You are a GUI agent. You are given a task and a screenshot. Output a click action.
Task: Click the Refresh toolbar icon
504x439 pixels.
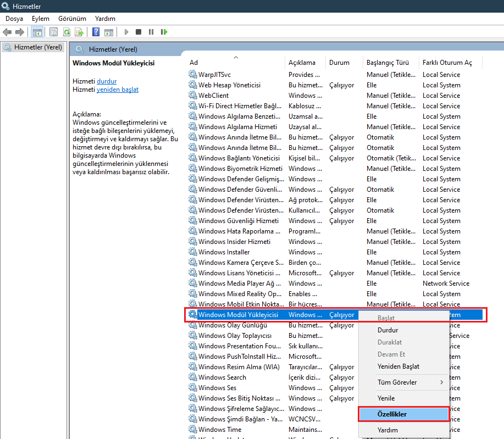67,32
